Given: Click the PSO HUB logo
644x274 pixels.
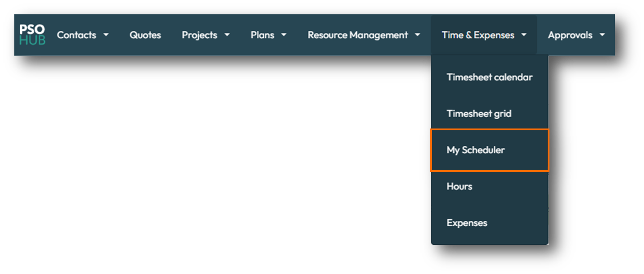Looking at the screenshot, I should coord(32,35).
